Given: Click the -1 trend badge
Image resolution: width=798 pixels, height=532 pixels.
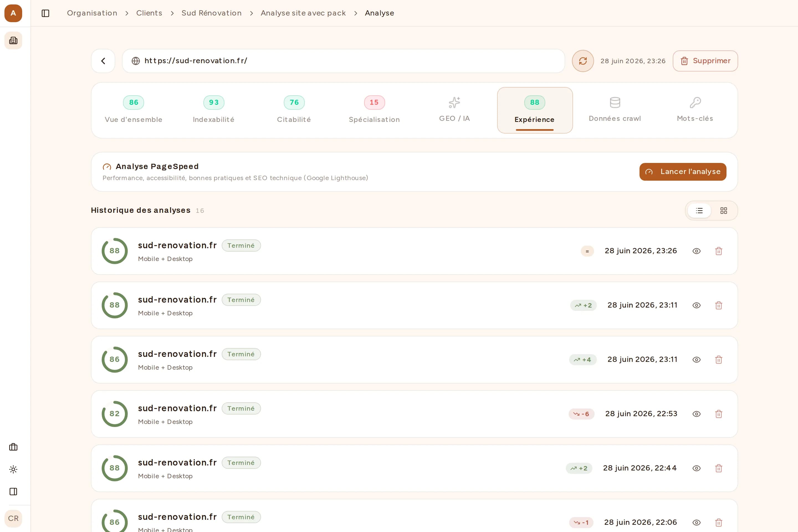Looking at the screenshot, I should [581, 523].
